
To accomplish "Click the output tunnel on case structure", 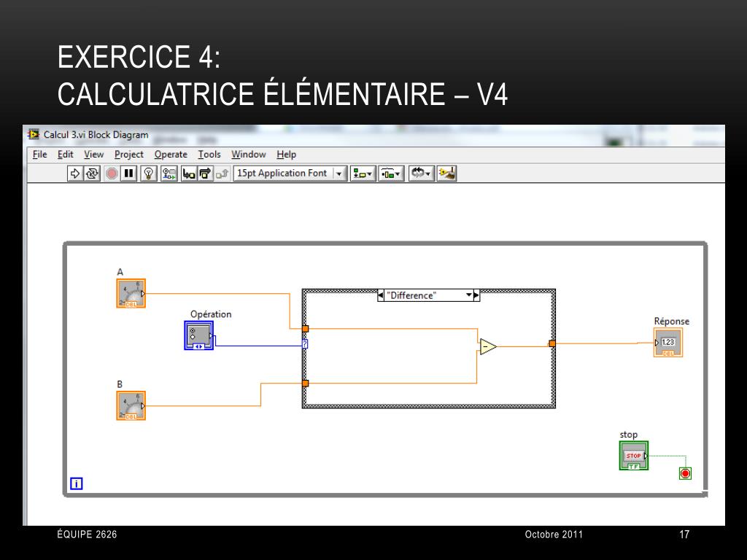I will (x=552, y=343).
